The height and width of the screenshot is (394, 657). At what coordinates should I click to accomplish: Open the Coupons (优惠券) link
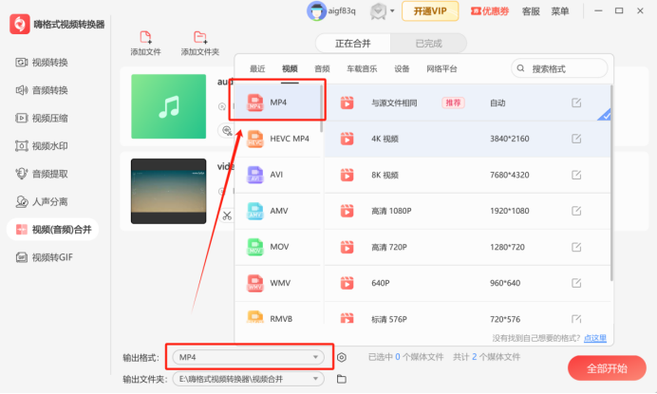click(x=489, y=11)
